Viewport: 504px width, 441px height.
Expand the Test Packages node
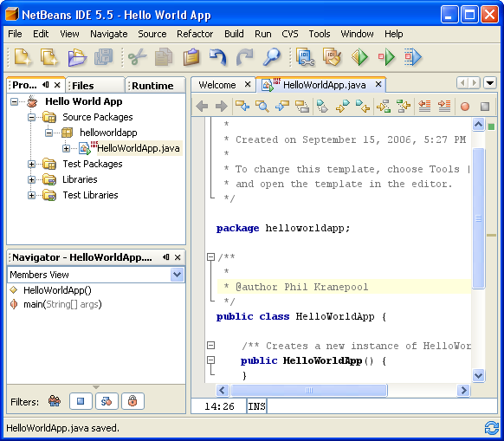[31, 164]
